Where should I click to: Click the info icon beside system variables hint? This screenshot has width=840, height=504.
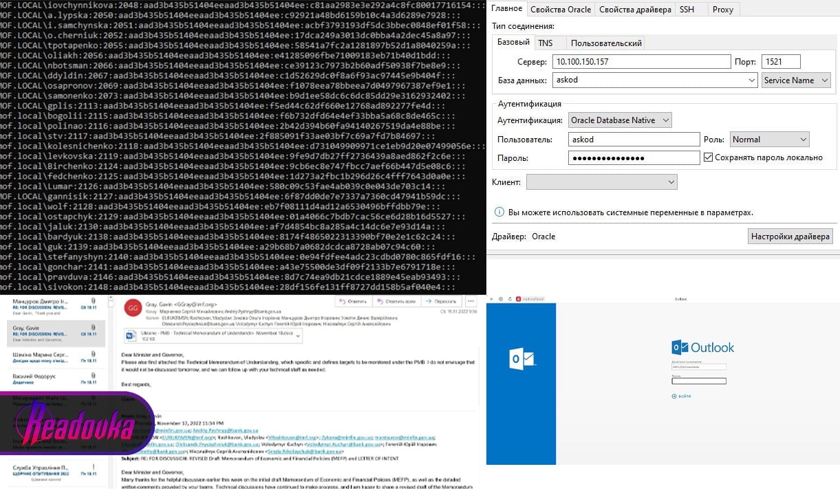point(499,212)
